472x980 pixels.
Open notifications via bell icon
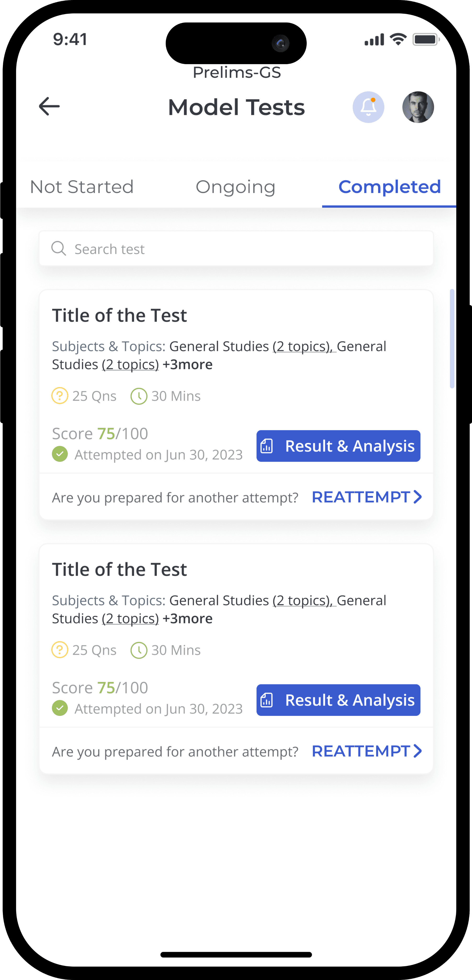368,107
